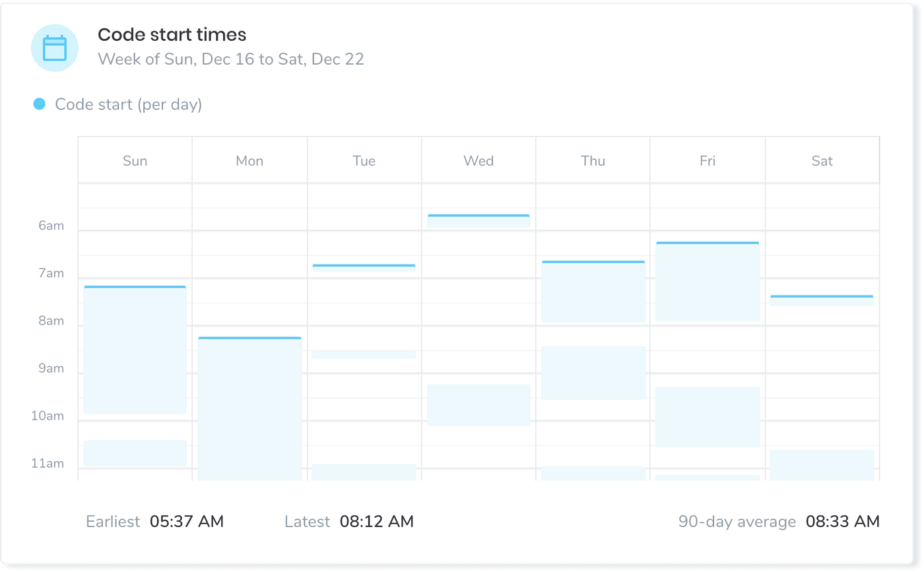Click Wednesday's coding block near 9am–10am
The width and height of the screenshot is (924, 572).
(478, 405)
